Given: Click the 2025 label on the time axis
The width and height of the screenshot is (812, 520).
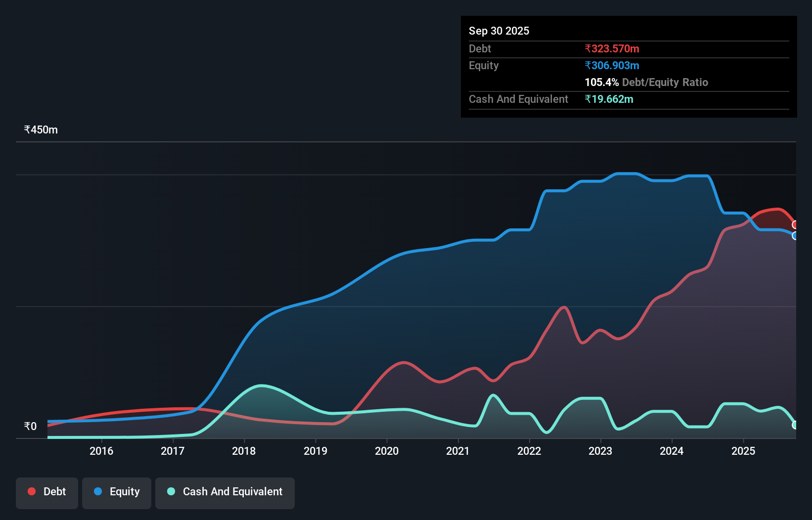Looking at the screenshot, I should pyautogui.click(x=744, y=451).
